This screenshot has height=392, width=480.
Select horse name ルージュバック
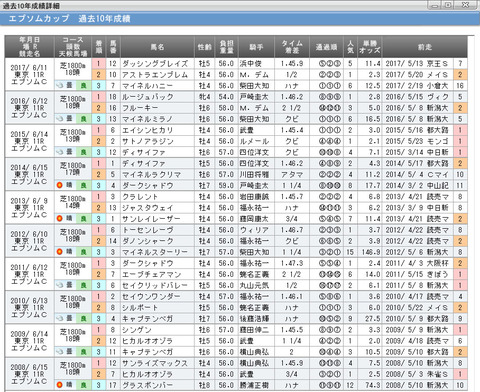pos(148,97)
